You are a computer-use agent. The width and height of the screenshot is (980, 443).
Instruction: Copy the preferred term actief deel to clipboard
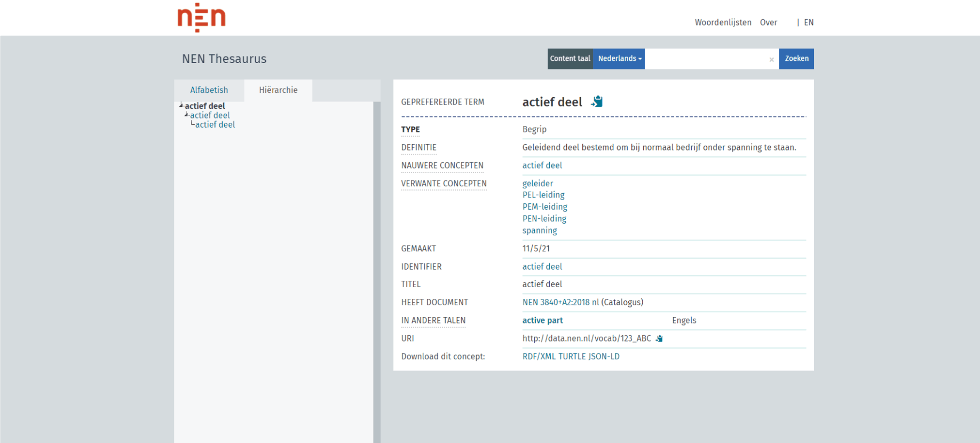click(x=597, y=101)
